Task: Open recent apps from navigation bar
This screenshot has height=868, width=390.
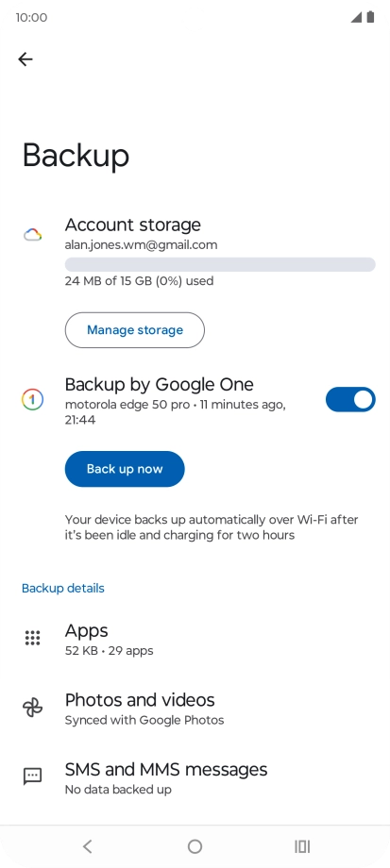Action: 302,846
